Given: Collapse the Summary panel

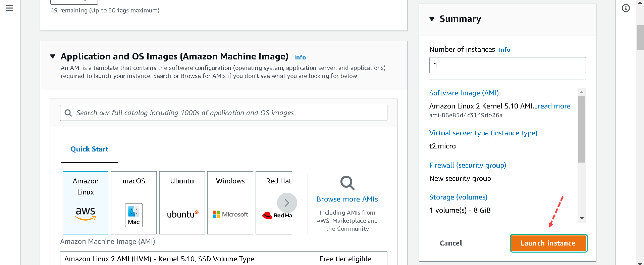Looking at the screenshot, I should click(432, 19).
